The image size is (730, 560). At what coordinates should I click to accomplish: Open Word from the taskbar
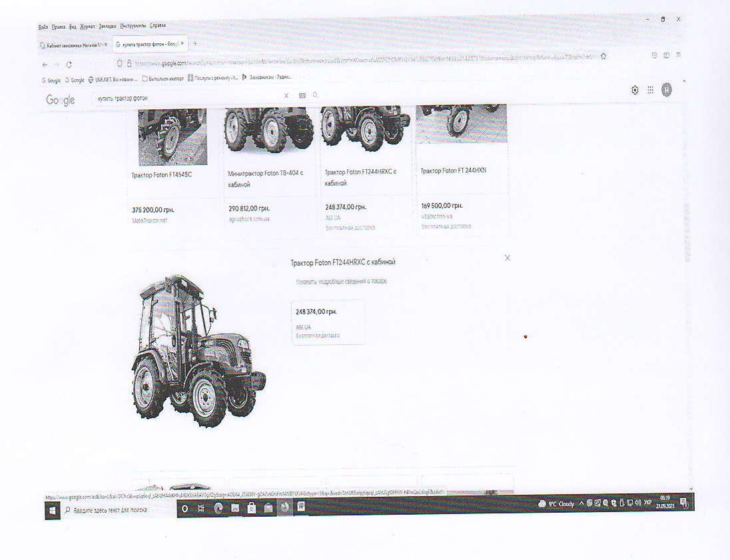click(x=301, y=507)
